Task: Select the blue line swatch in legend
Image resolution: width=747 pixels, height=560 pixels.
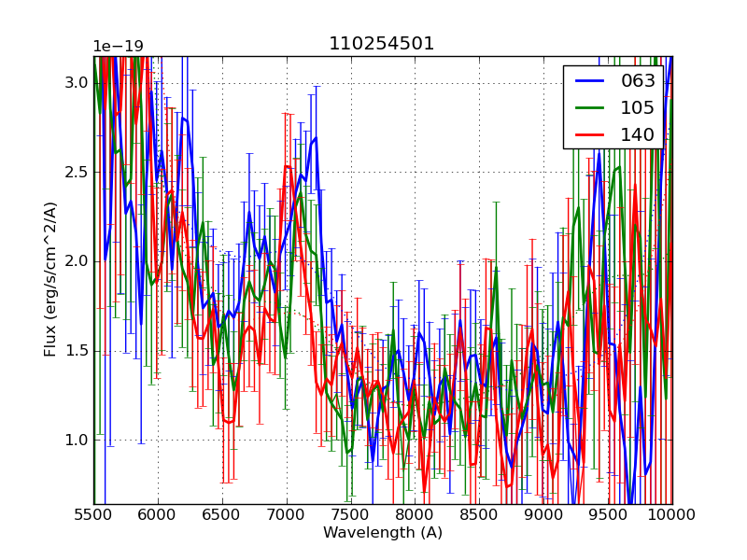Action: 589,81
